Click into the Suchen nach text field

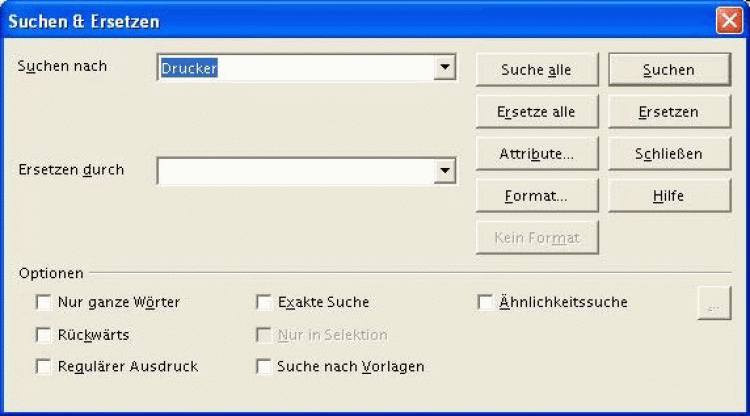tap(295, 68)
